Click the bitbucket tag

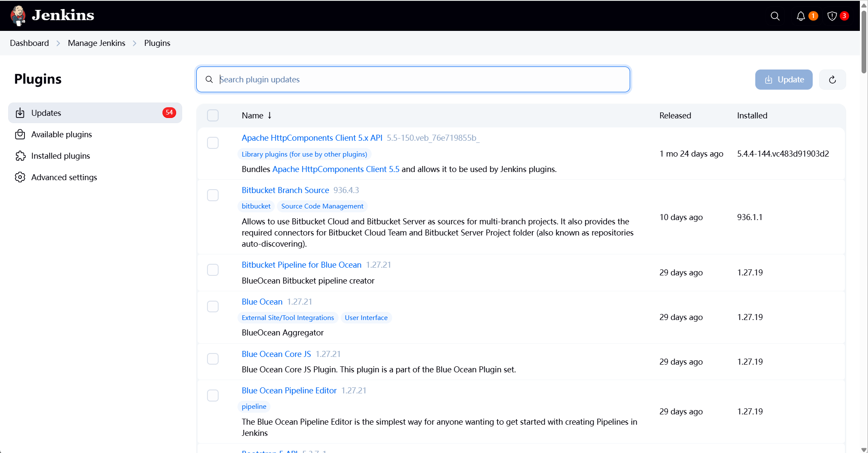pyautogui.click(x=256, y=206)
